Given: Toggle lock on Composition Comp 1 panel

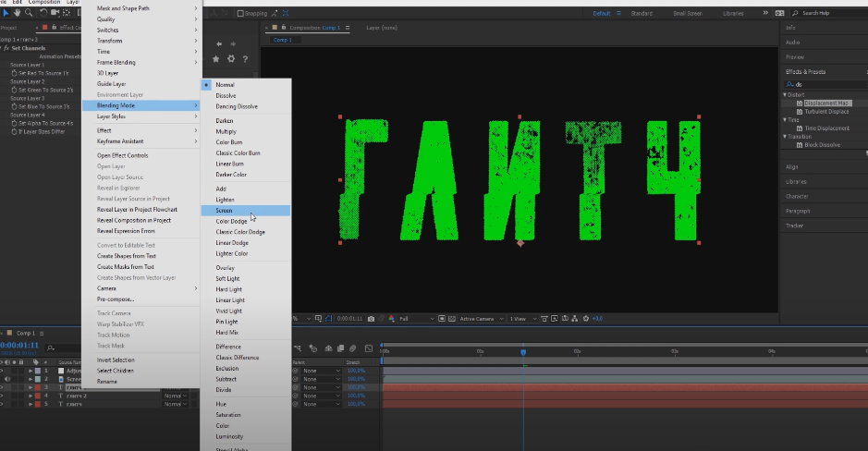Looking at the screenshot, I should click(x=284, y=27).
